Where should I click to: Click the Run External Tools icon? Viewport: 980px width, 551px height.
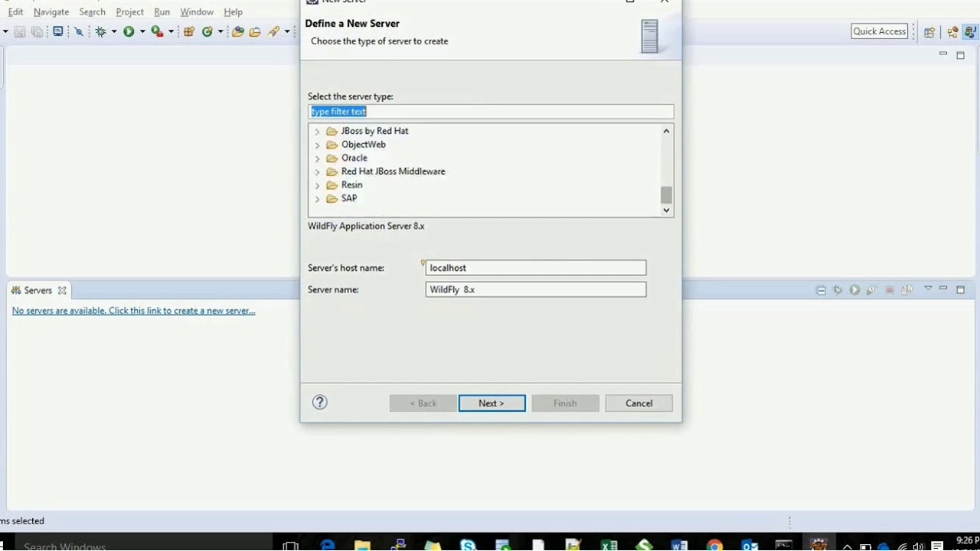tap(156, 31)
